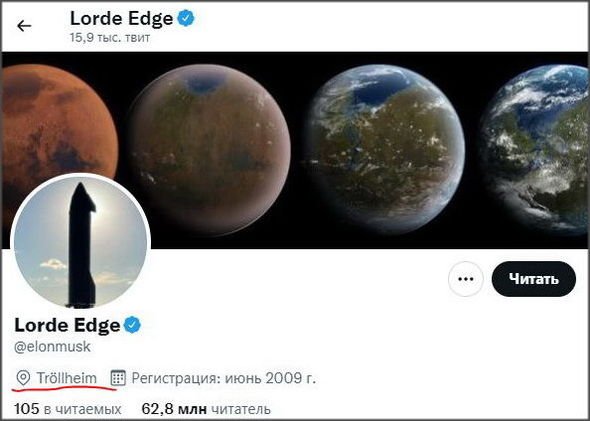
Task: Open the Mars terraforming banner image
Action: (x=295, y=150)
